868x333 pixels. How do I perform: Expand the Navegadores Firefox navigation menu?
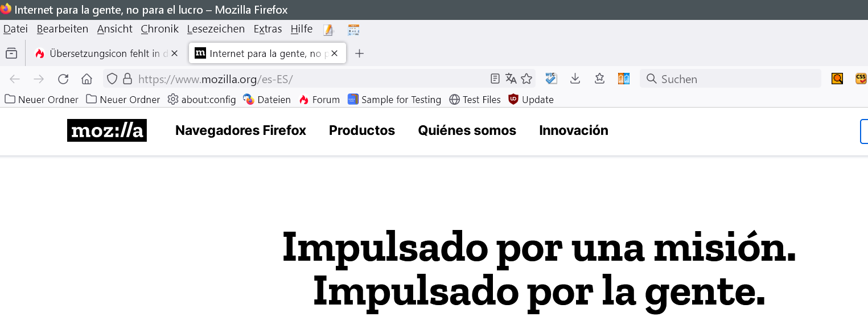click(240, 130)
